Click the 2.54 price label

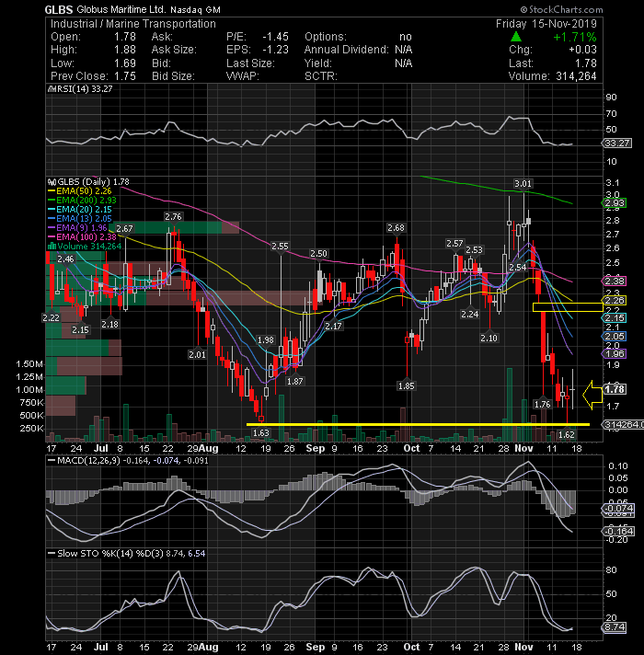518,268
